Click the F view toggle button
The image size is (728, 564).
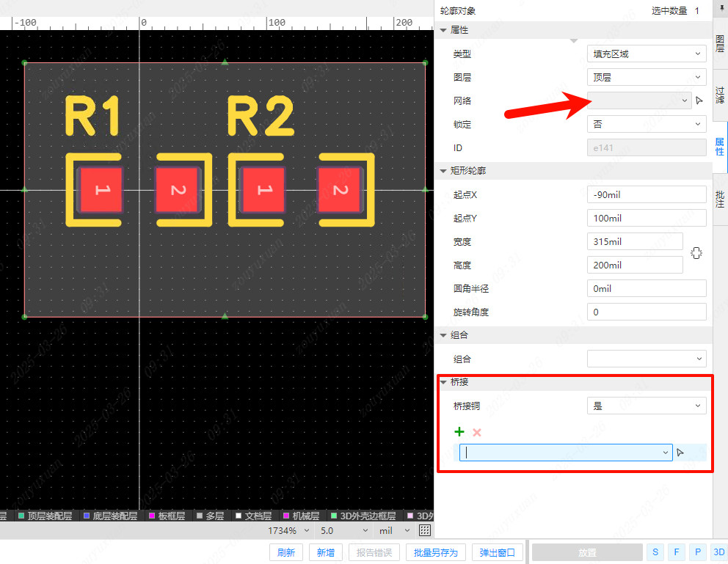(676, 552)
